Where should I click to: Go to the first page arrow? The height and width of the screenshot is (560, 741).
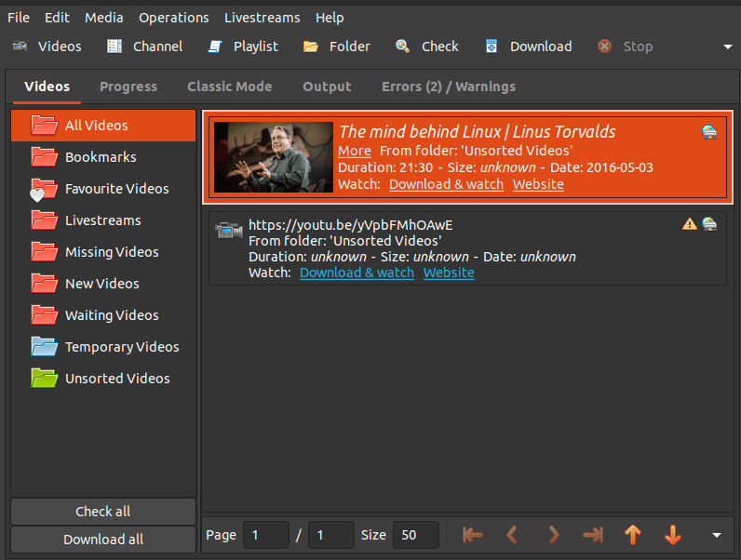click(472, 535)
